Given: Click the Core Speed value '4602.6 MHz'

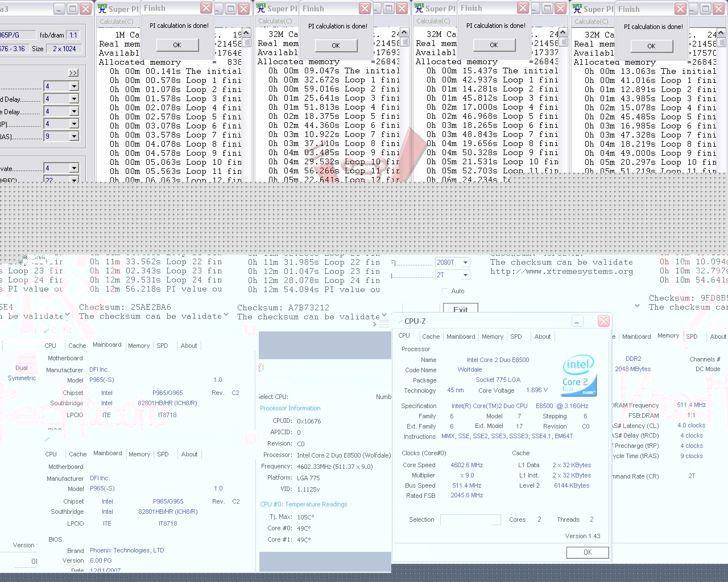Looking at the screenshot, I should pyautogui.click(x=467, y=465).
